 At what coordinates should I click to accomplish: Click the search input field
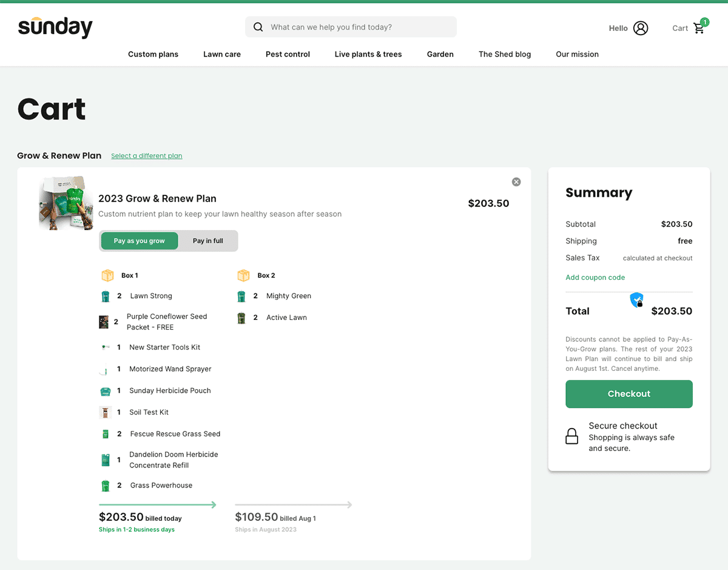(x=351, y=27)
